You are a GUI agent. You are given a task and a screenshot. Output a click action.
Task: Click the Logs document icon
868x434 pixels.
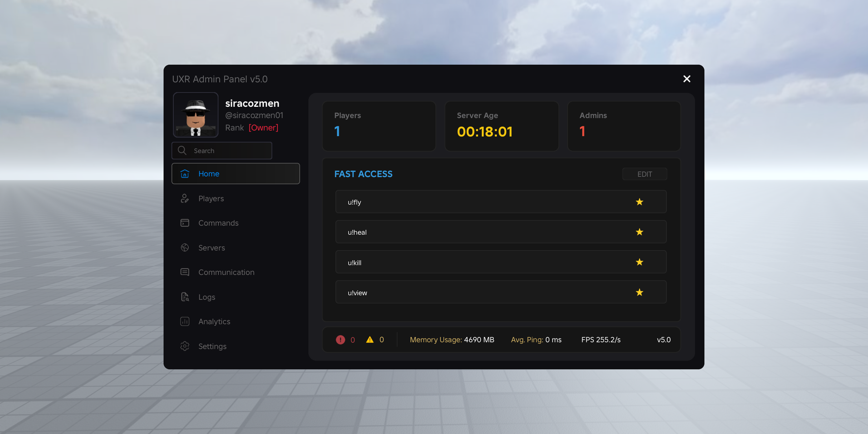point(185,297)
